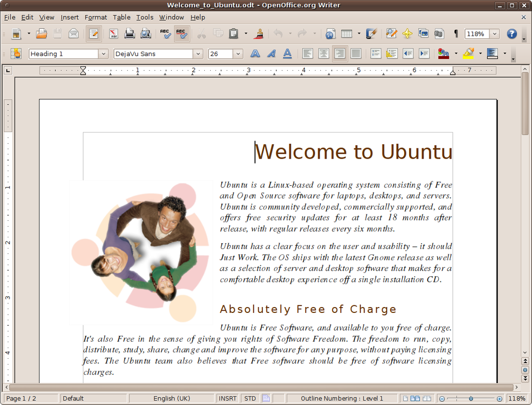Open the Gallery
This screenshot has width=532, height=405.
point(423,34)
